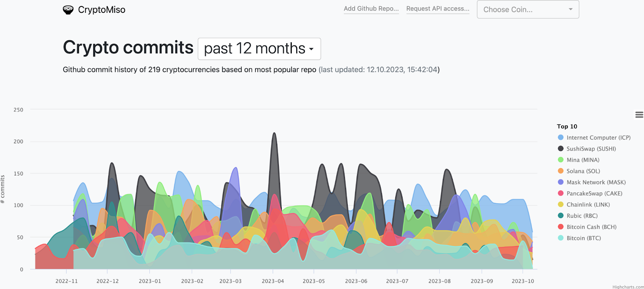
Task: Toggle PancakeSwap (CAKE) series visibility
Action: point(590,194)
